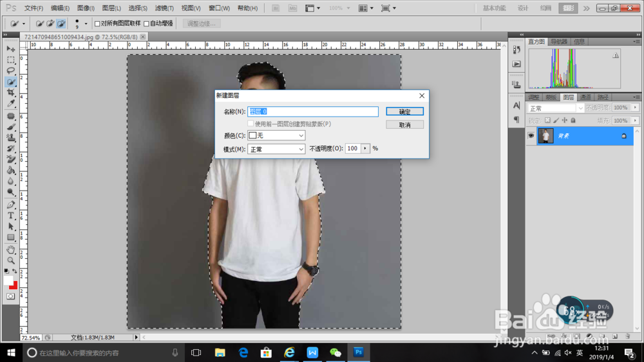Enable 自动增强 checkbox

[x=146, y=24]
